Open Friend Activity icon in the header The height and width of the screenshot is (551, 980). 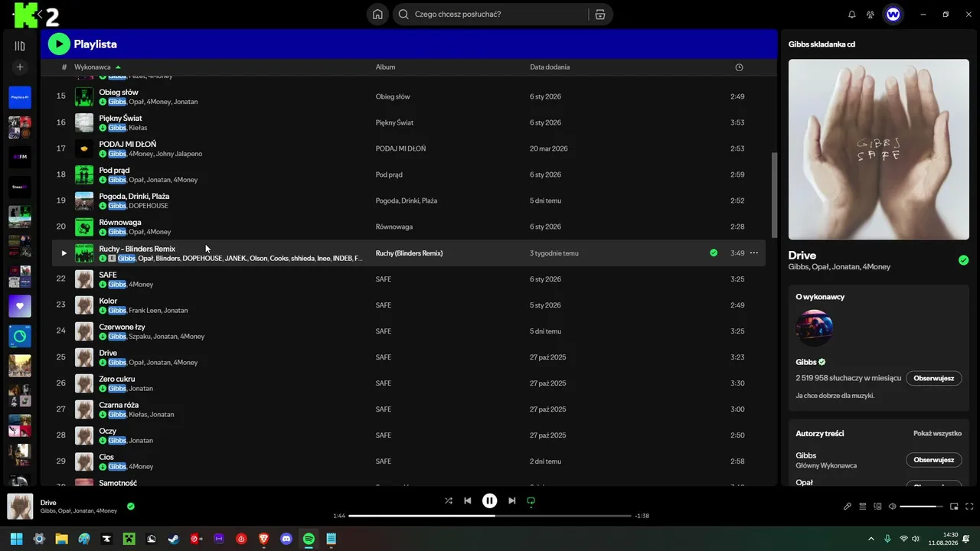871,15
